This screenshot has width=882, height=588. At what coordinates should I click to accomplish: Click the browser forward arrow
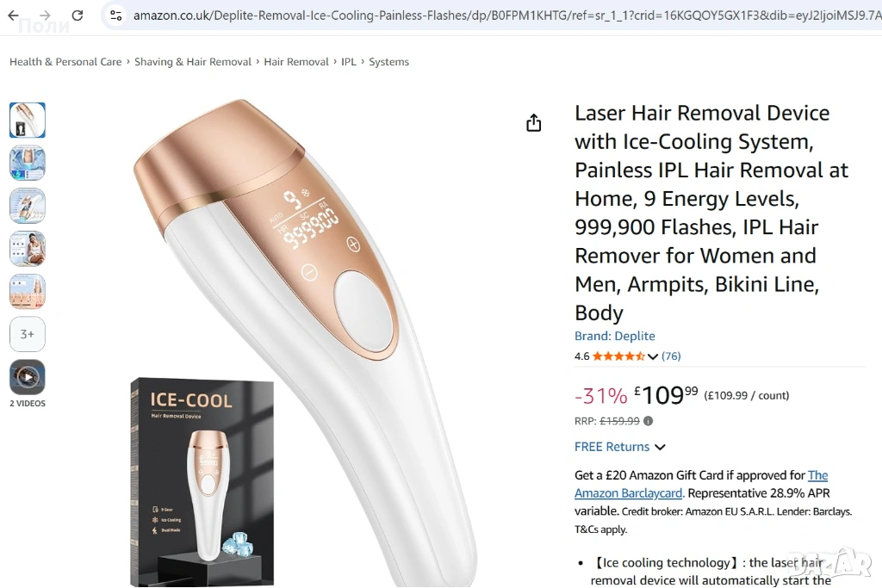(46, 15)
